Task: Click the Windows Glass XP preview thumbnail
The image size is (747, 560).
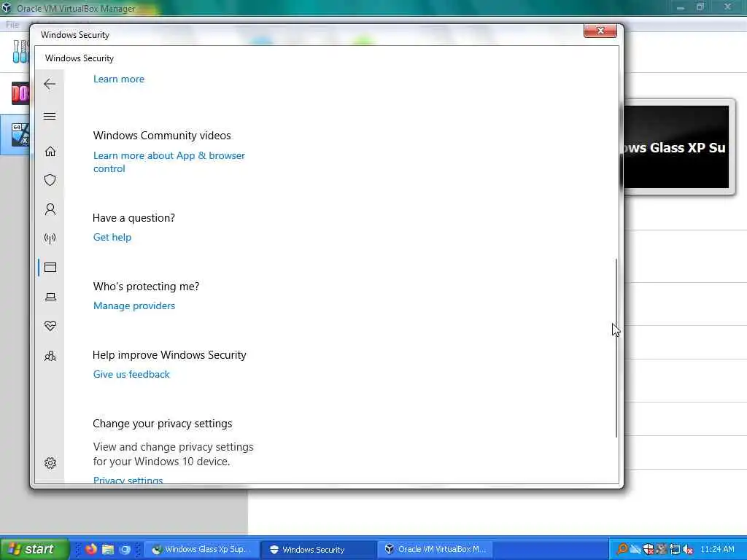Action: [x=676, y=147]
